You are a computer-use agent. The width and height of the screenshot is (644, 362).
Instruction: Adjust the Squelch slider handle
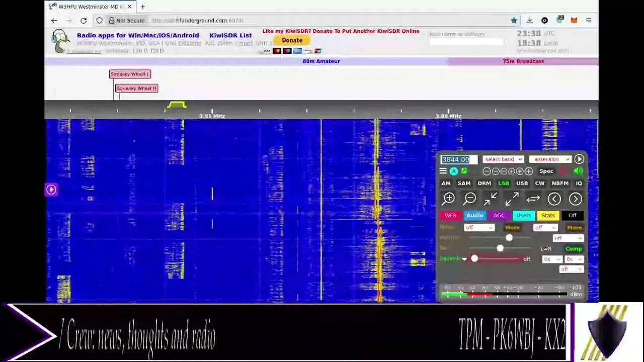474,259
